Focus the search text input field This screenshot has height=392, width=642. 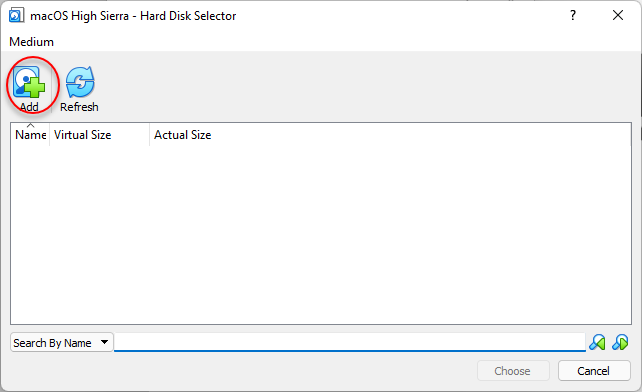(x=350, y=342)
